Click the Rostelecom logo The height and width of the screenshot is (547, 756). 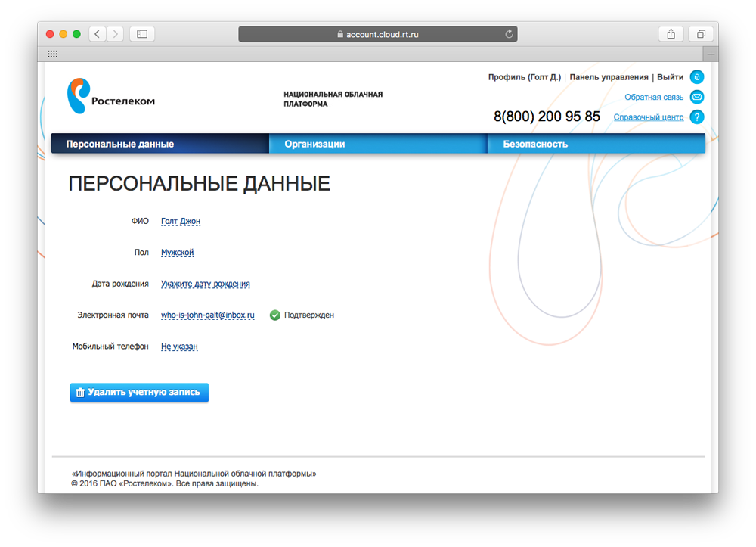coord(111,96)
